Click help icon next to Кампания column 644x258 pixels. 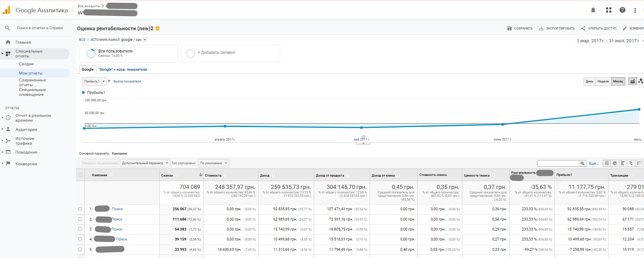[x=111, y=175]
